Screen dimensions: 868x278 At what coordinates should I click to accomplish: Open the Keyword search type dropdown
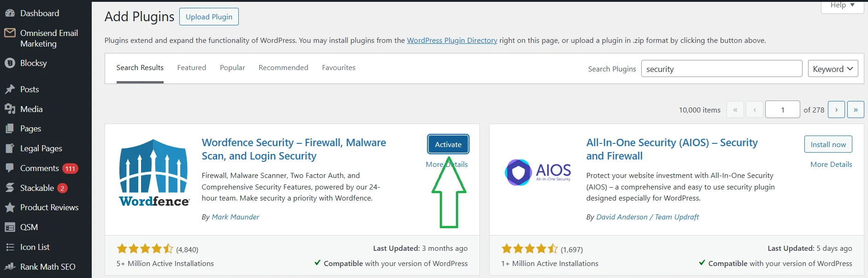pos(833,69)
